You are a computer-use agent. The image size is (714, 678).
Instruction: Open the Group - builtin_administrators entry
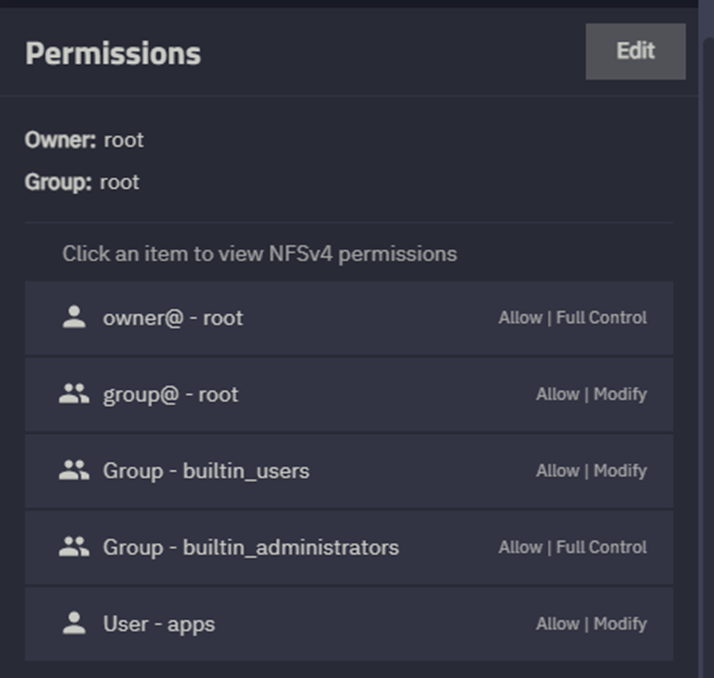pos(349,547)
